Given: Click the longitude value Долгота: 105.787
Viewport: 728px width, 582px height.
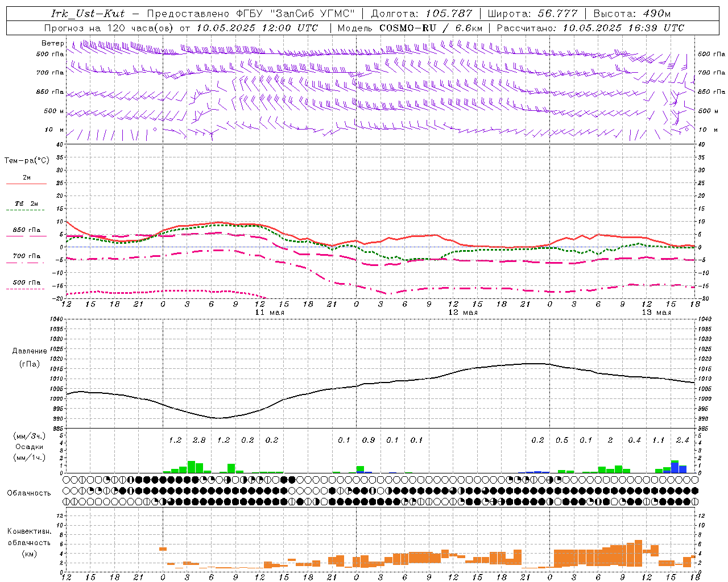Looking at the screenshot, I should click(421, 14).
